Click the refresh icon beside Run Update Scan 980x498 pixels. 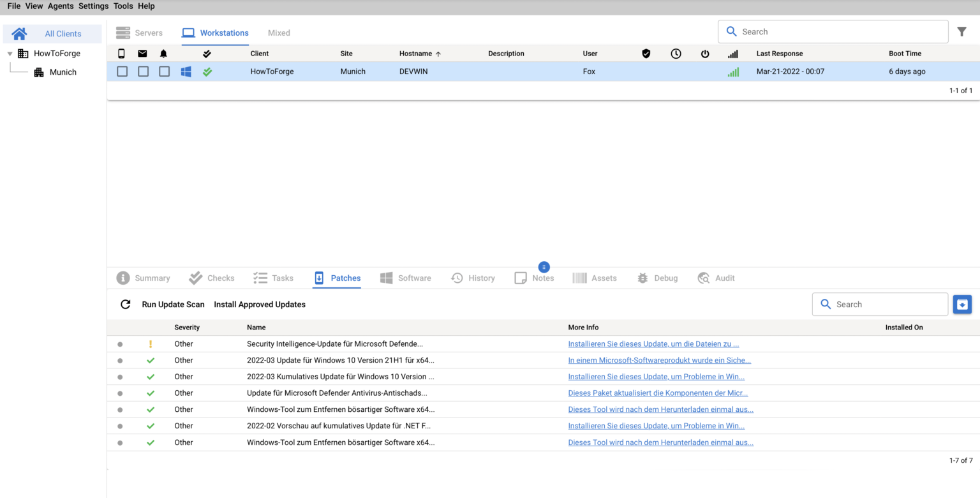126,305
